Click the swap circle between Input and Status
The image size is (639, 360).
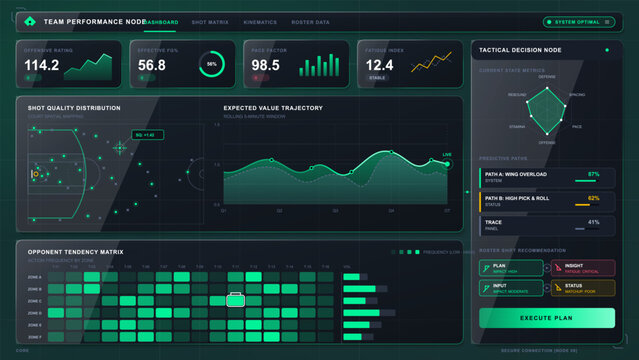(x=547, y=288)
